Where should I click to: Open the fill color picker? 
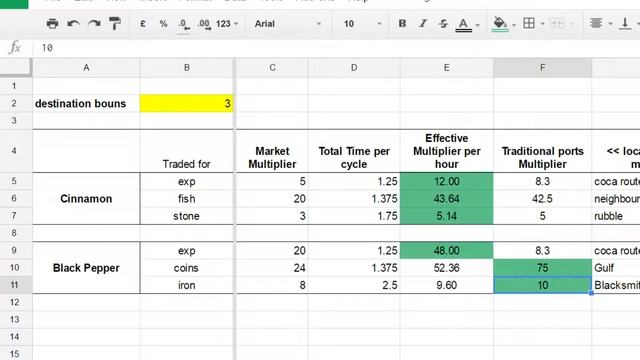click(503, 24)
